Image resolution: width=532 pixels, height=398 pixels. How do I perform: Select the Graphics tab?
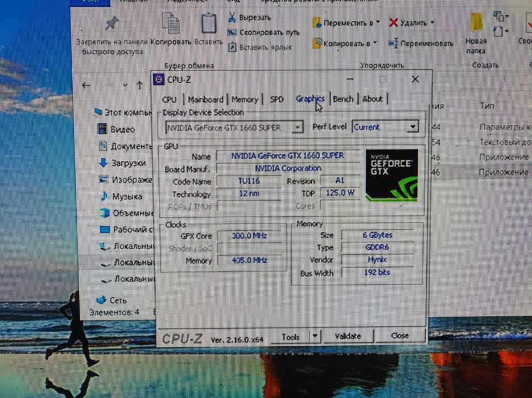click(310, 99)
